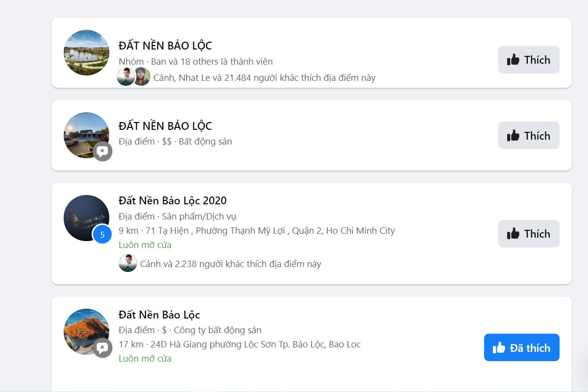Click Cảnh's small avatar in the 2020 result

[x=128, y=264]
